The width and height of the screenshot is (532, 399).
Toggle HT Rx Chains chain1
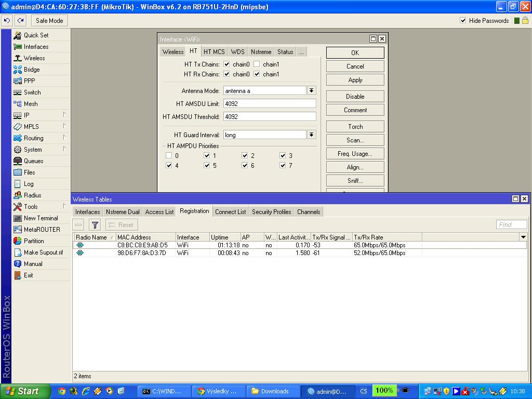coord(257,74)
